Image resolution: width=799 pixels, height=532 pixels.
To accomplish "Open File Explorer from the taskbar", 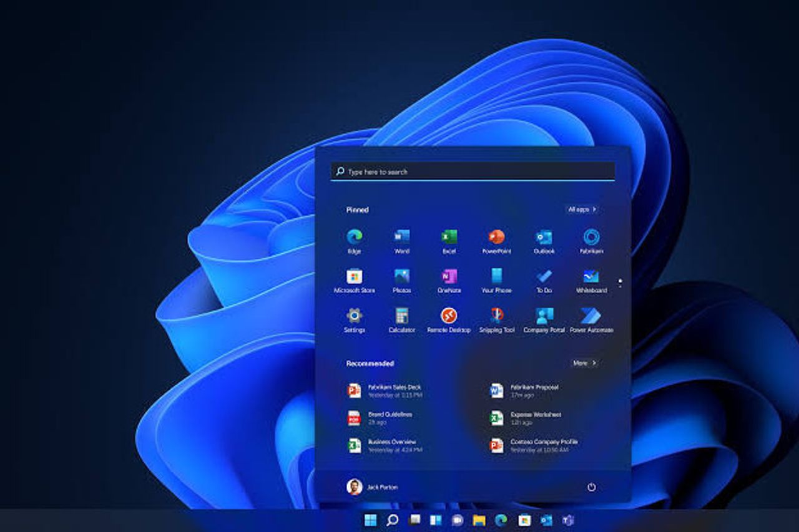I will [479, 520].
